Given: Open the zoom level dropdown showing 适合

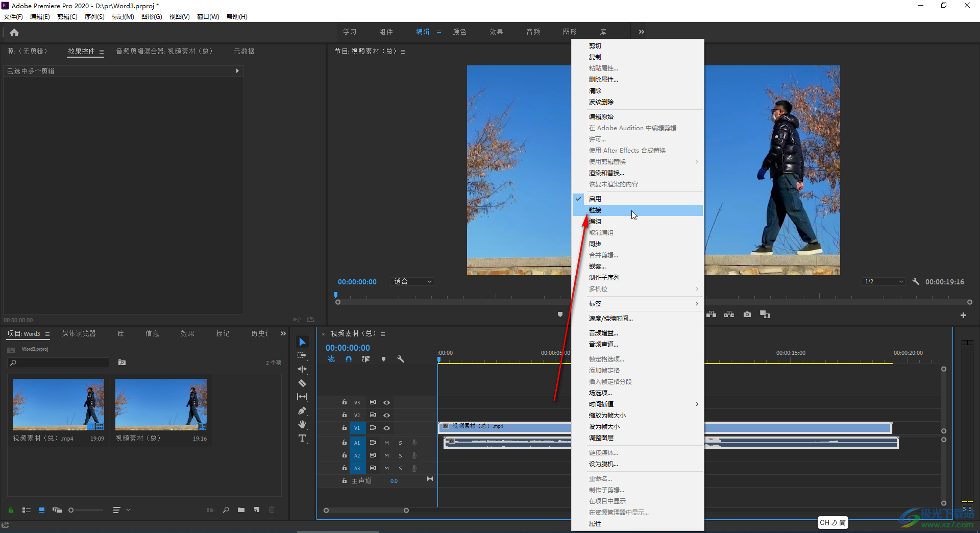Looking at the screenshot, I should coord(412,281).
